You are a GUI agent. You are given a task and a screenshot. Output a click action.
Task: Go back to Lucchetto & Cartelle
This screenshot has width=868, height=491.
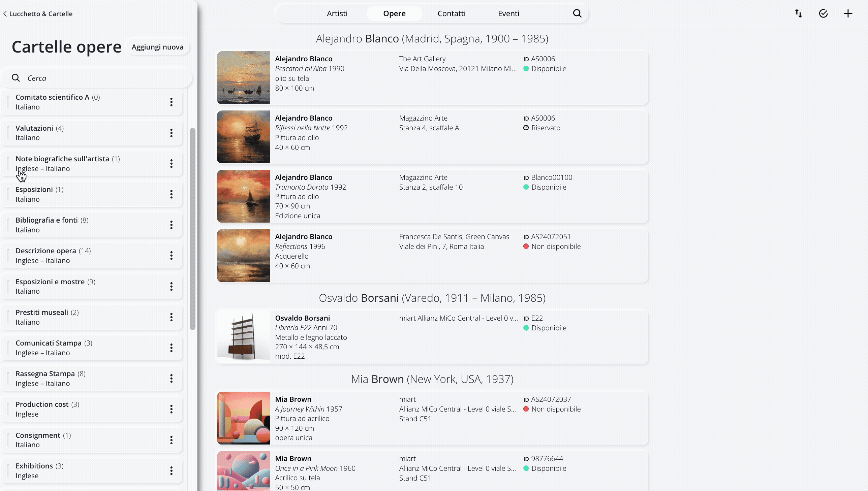(38, 14)
